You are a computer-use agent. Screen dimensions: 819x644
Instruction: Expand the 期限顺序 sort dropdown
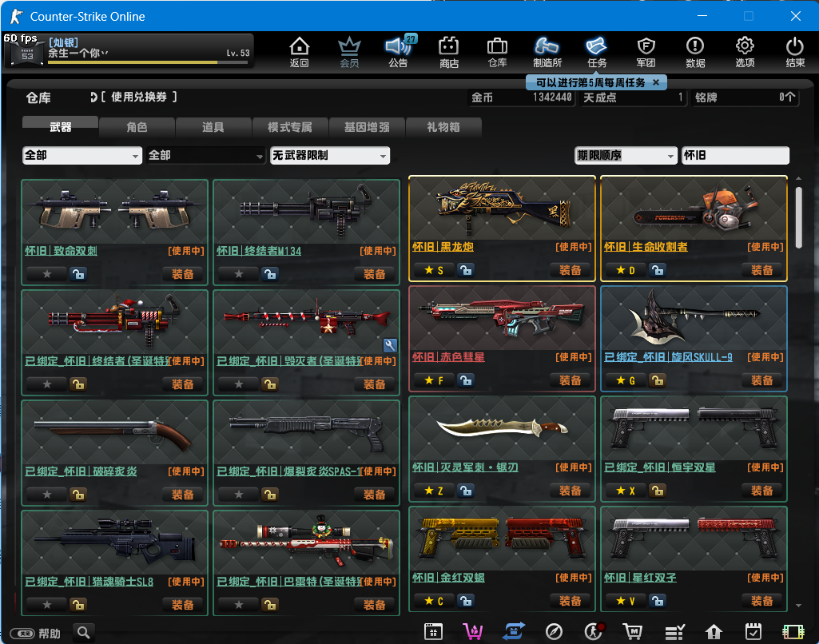[626, 155]
